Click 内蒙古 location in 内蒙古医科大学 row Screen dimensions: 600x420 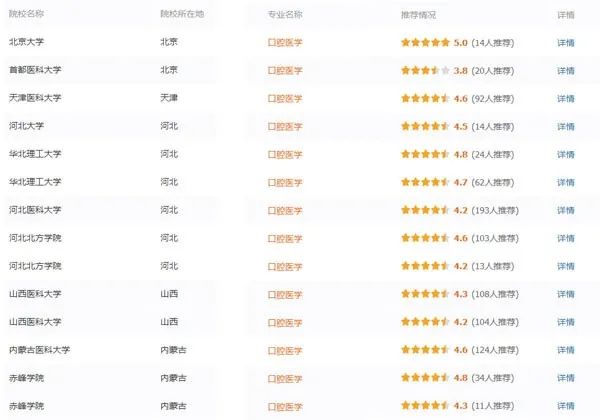click(173, 350)
